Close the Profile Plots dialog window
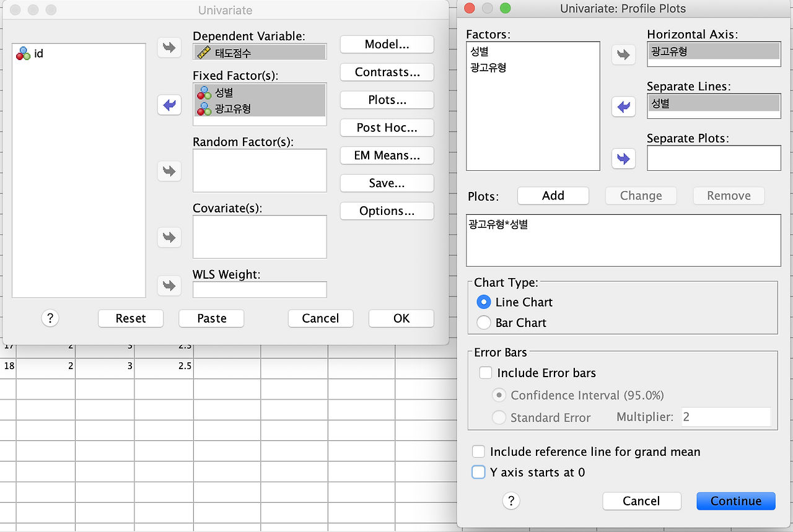 click(469, 9)
